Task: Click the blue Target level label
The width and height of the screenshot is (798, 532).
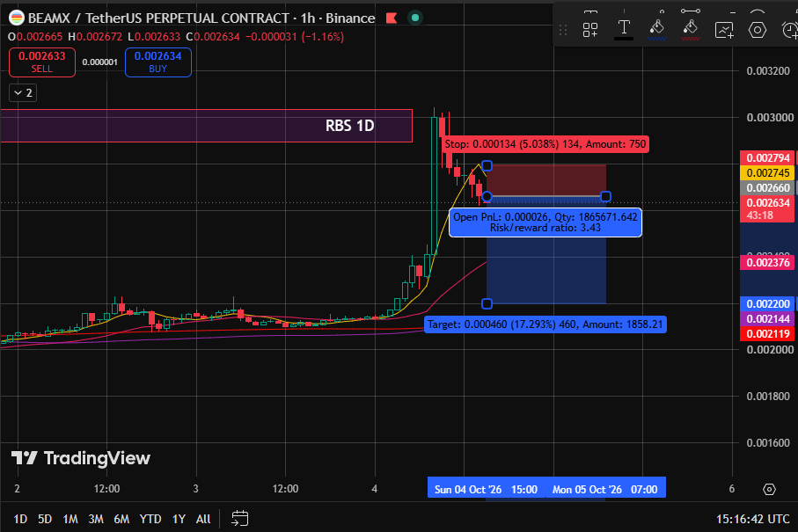Action: [545, 324]
